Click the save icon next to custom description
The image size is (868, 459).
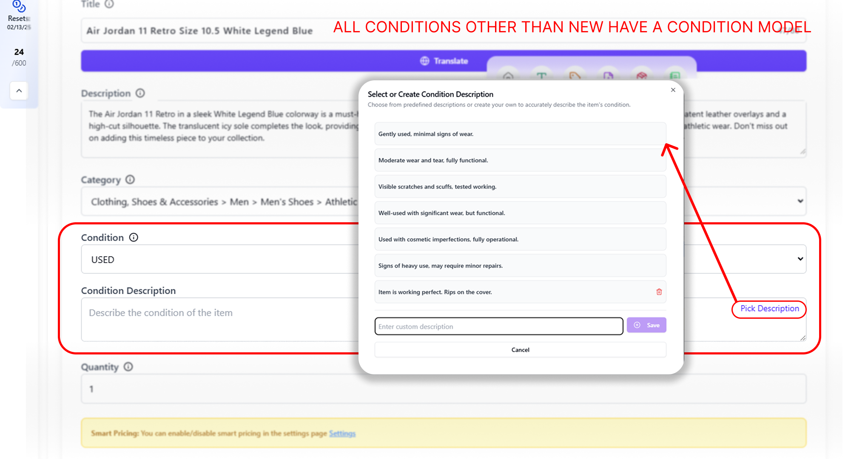pyautogui.click(x=647, y=325)
